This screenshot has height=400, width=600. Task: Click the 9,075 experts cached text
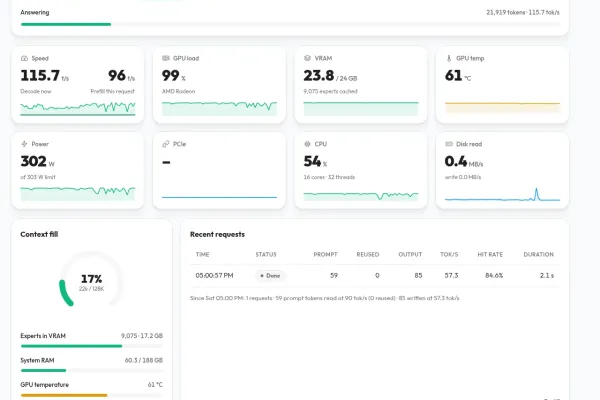point(331,91)
